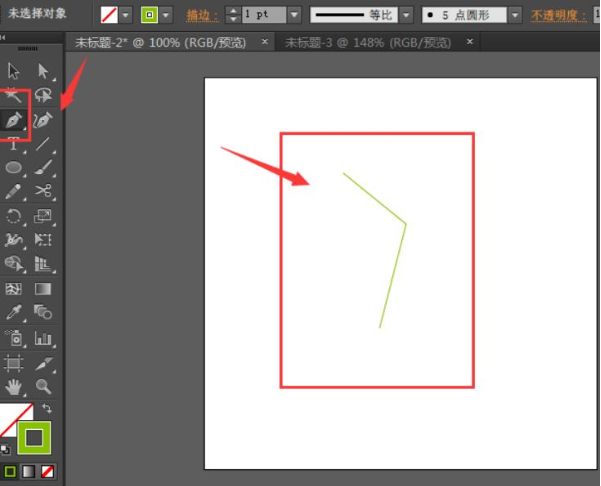Viewport: 601px width, 486px height.
Task: Select the Pencil tool
Action: click(x=13, y=192)
